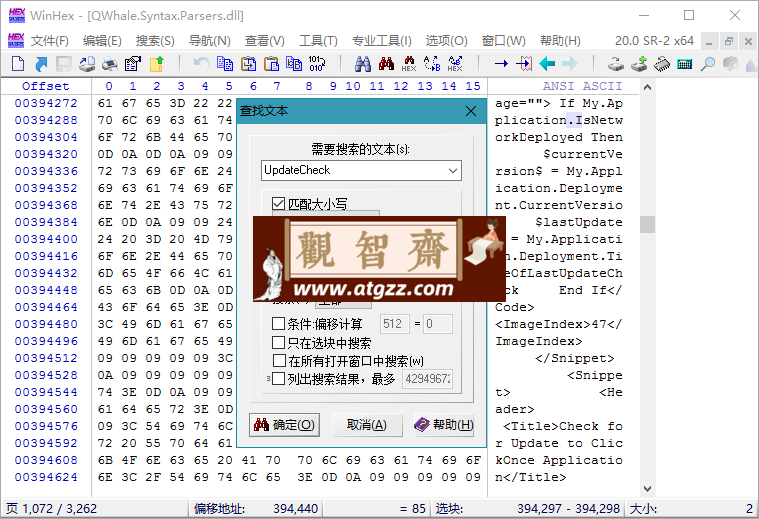Screen dimensions: 759x519
Task: Open the file Properties toolbar icon
Action: click(x=133, y=63)
